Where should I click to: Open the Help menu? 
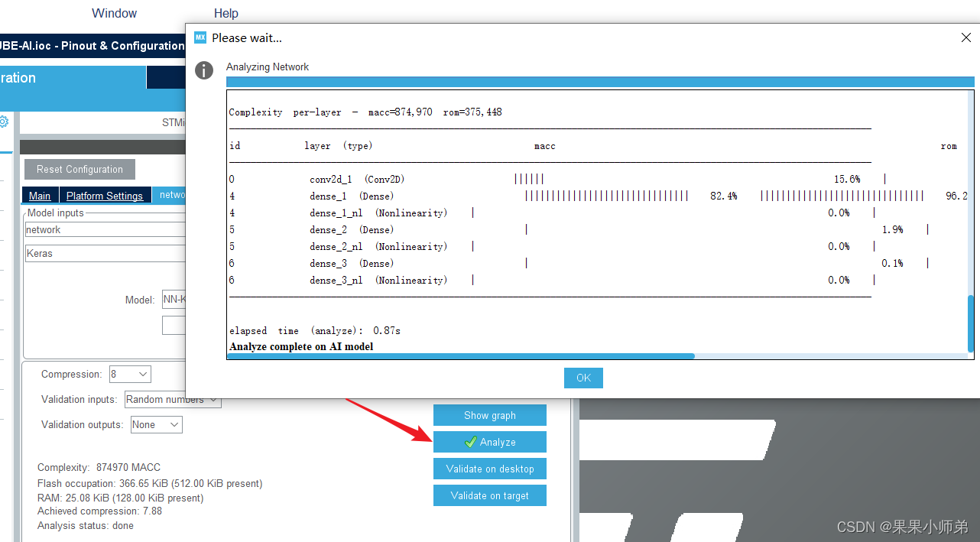(226, 13)
